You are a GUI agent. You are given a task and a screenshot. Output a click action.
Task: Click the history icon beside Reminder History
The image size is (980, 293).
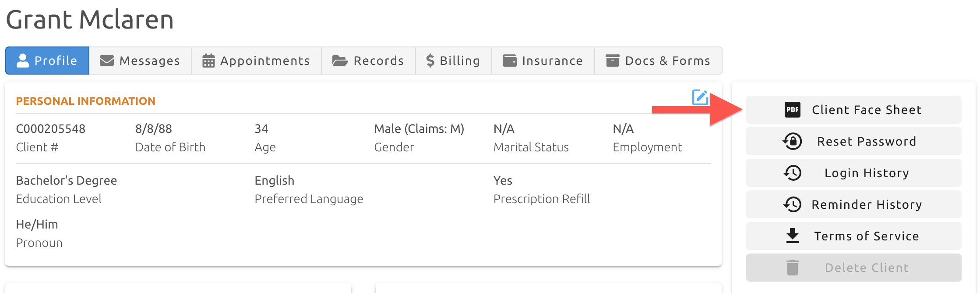pyautogui.click(x=793, y=204)
